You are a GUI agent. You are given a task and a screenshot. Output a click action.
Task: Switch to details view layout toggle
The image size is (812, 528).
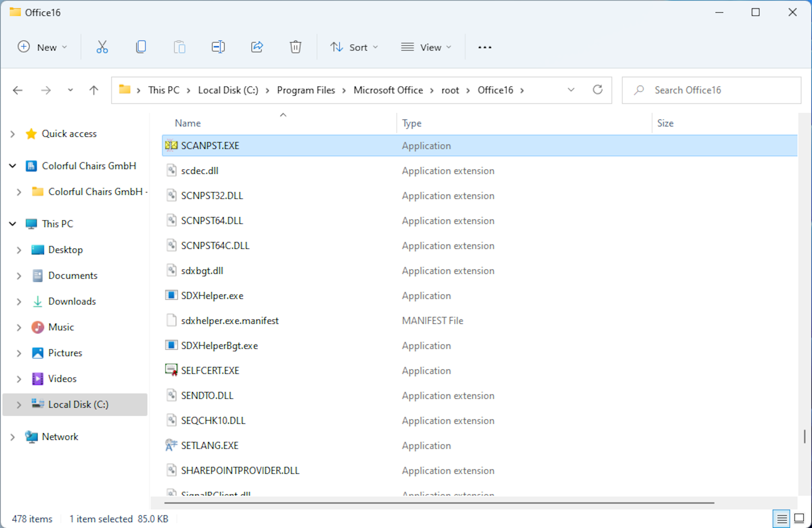click(x=781, y=518)
